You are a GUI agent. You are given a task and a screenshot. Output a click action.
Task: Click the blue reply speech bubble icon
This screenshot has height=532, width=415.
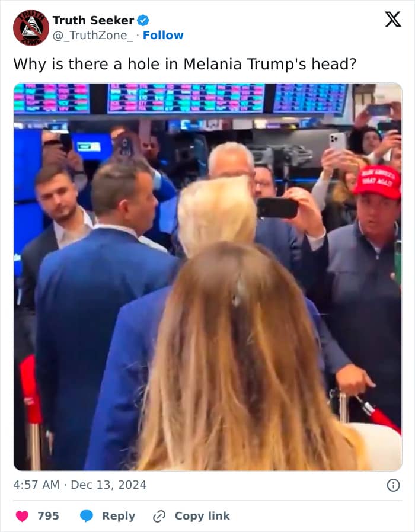point(86,516)
